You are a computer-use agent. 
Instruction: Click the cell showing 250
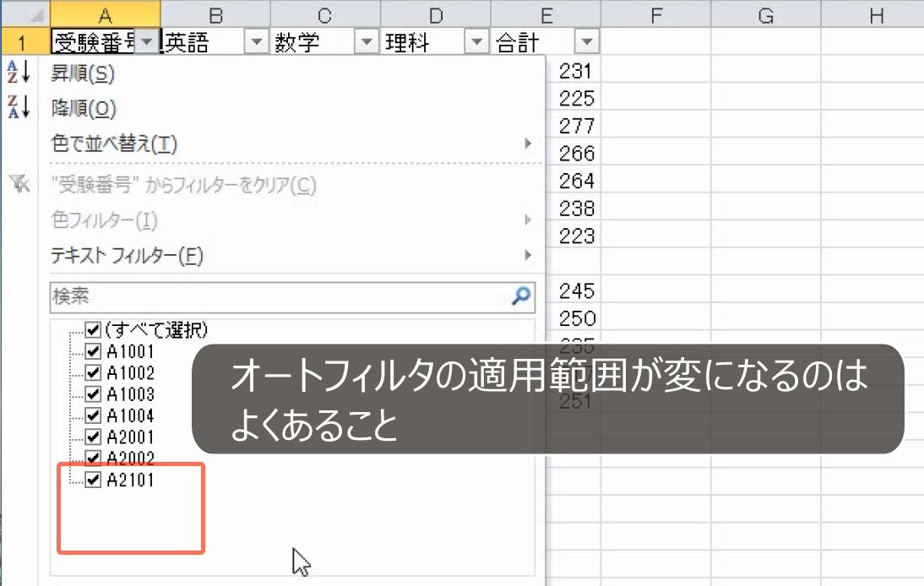573,318
